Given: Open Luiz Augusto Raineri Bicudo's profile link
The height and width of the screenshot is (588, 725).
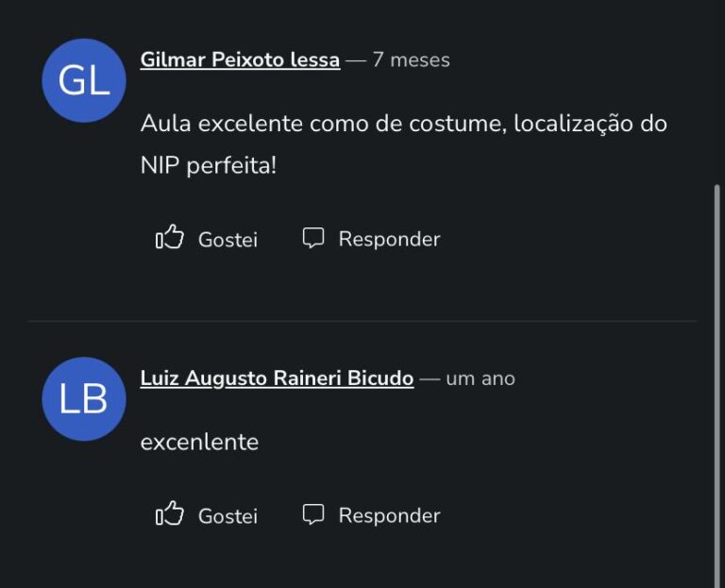Looking at the screenshot, I should (277, 378).
